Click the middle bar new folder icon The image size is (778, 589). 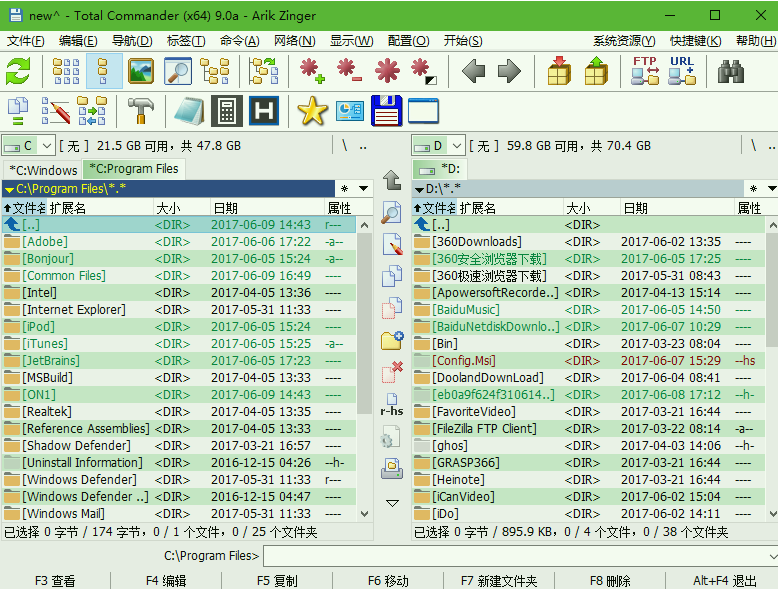click(x=392, y=340)
